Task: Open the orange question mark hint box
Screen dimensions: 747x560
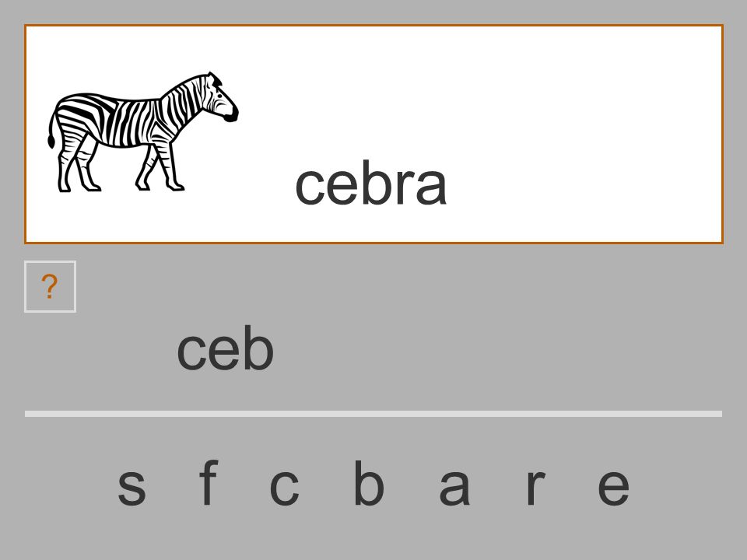Action: tap(50, 287)
